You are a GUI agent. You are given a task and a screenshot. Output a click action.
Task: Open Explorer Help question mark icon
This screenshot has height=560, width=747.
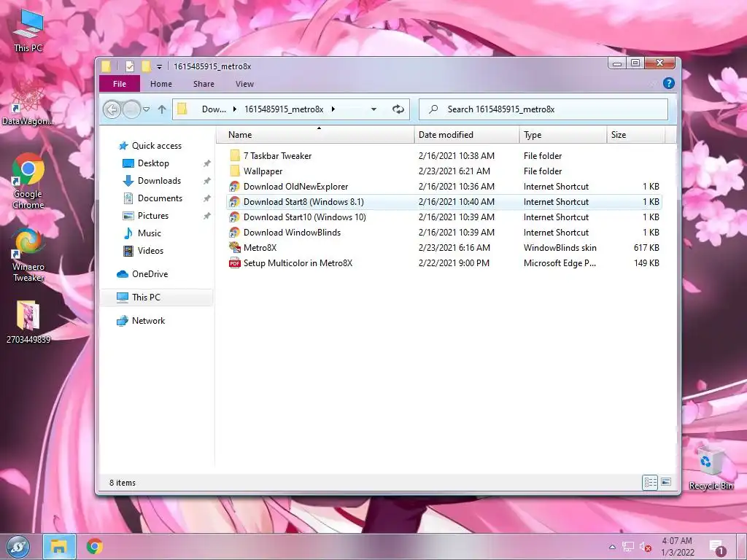click(x=668, y=83)
